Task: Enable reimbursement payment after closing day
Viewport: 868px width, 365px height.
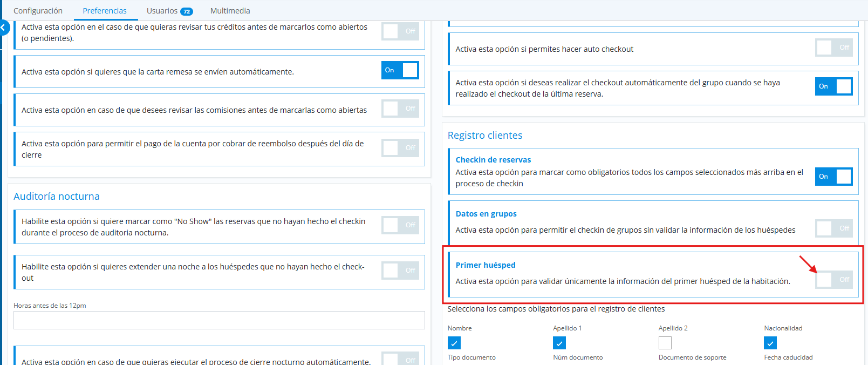Action: coord(400,148)
